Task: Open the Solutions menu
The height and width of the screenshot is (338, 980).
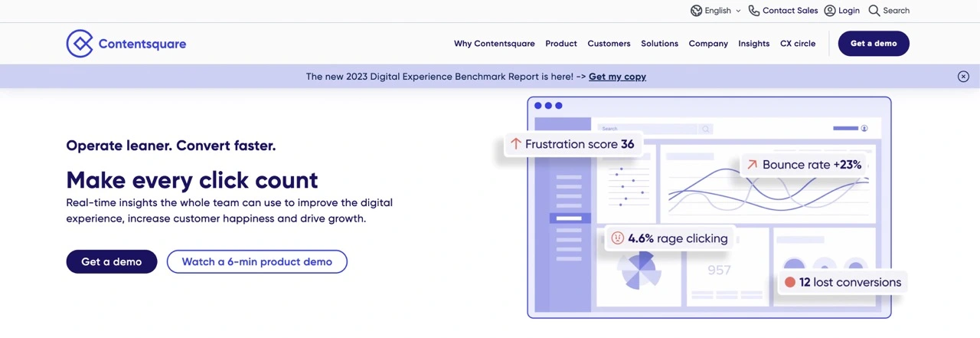Action: [x=660, y=44]
